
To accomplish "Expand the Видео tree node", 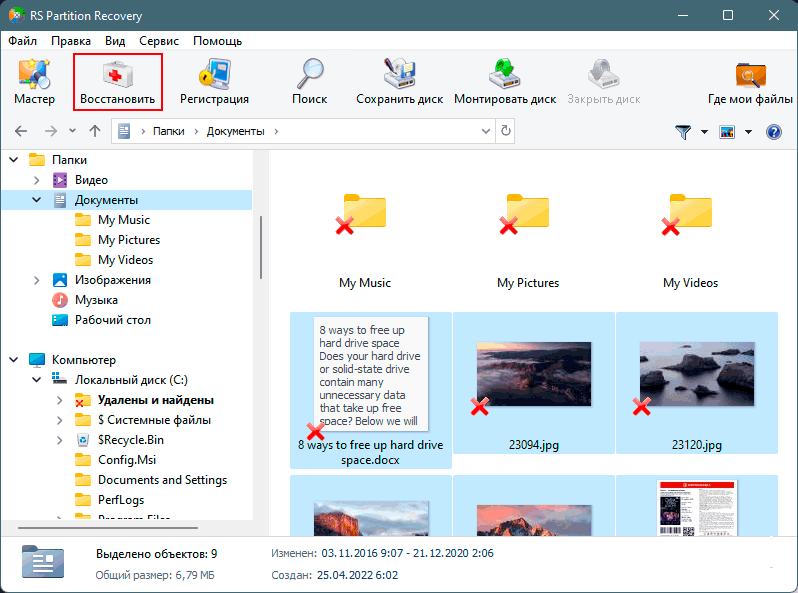I will coord(37,180).
